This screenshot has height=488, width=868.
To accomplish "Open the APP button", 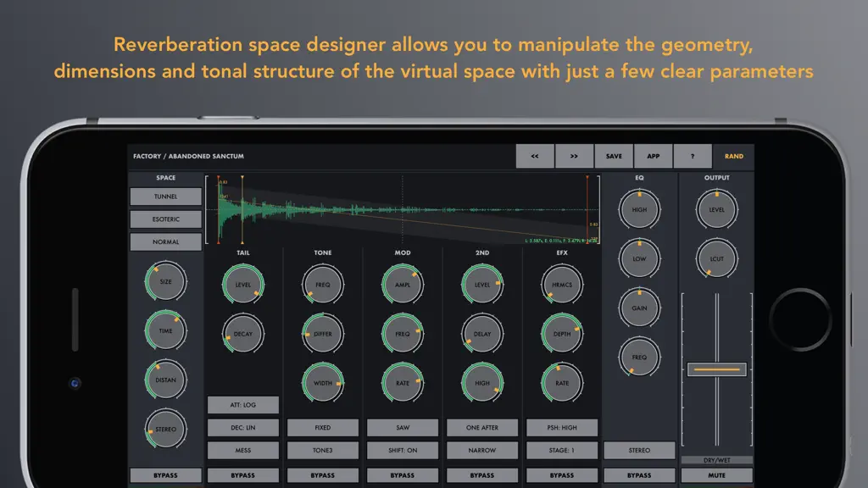I will [654, 157].
